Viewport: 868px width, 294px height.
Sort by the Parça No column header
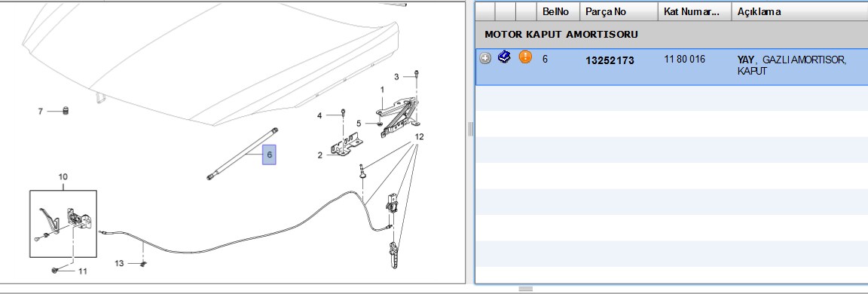(x=619, y=11)
